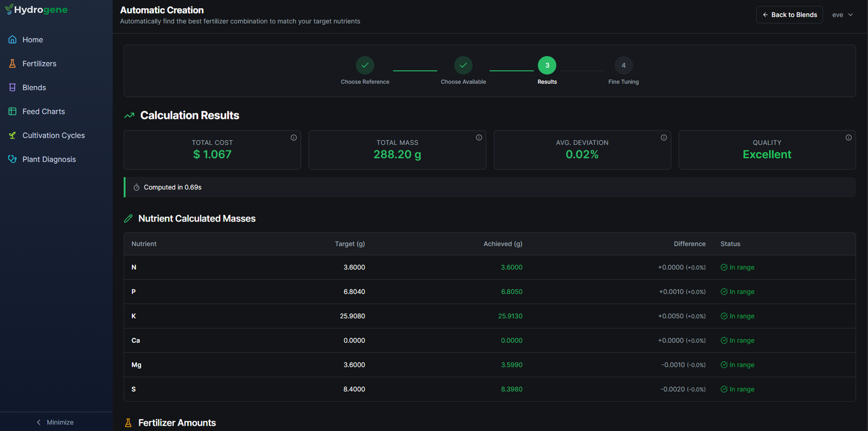Click the Ca nutrient row label
868x431 pixels.
click(136, 341)
